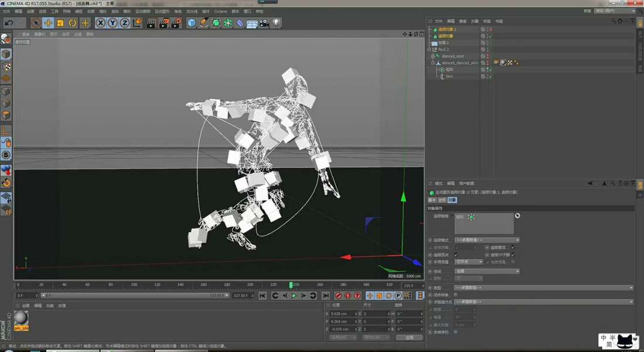Toggle the X axis lock

pyautogui.click(x=101, y=23)
